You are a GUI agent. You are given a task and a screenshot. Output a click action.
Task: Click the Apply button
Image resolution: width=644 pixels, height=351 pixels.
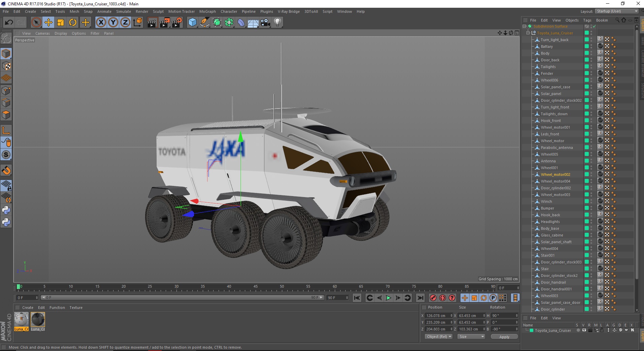(504, 337)
